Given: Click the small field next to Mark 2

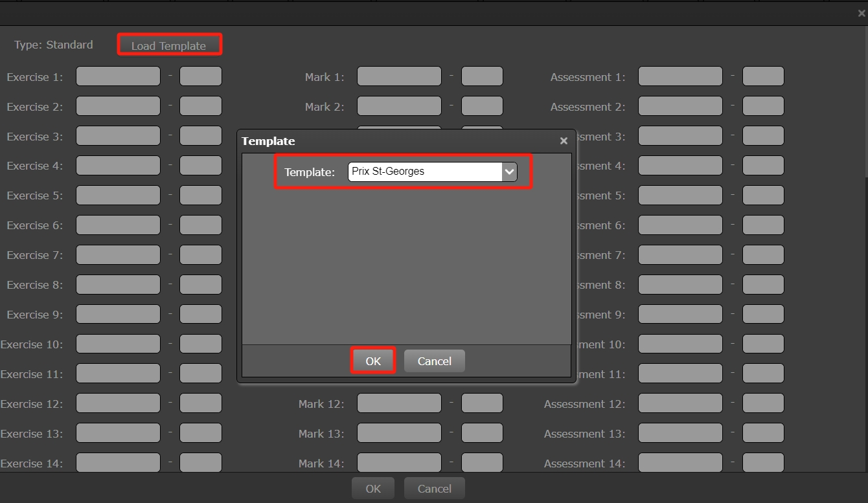Looking at the screenshot, I should click(482, 106).
